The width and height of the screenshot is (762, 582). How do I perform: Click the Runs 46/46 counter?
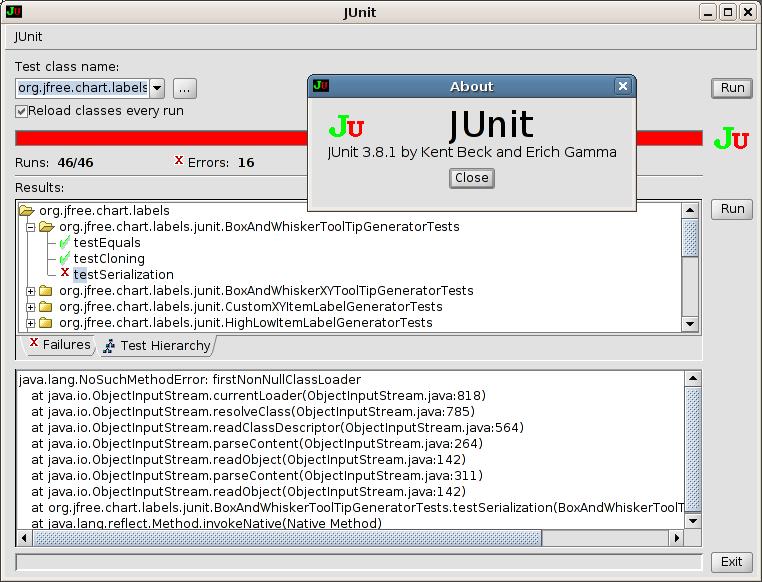pos(54,163)
